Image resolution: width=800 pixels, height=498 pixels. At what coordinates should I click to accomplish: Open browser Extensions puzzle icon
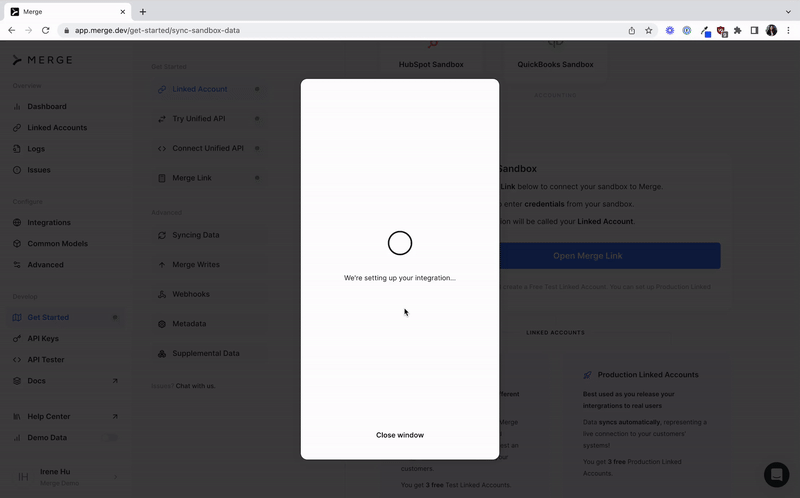pos(737,30)
